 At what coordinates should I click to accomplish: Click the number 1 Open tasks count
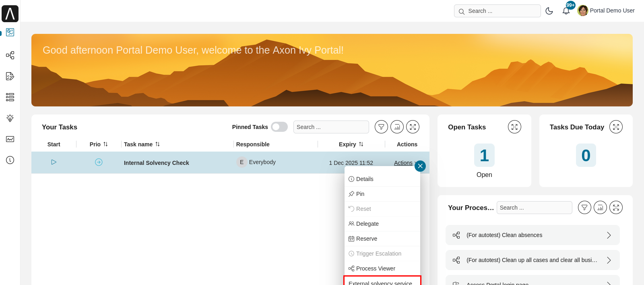pyautogui.click(x=484, y=155)
